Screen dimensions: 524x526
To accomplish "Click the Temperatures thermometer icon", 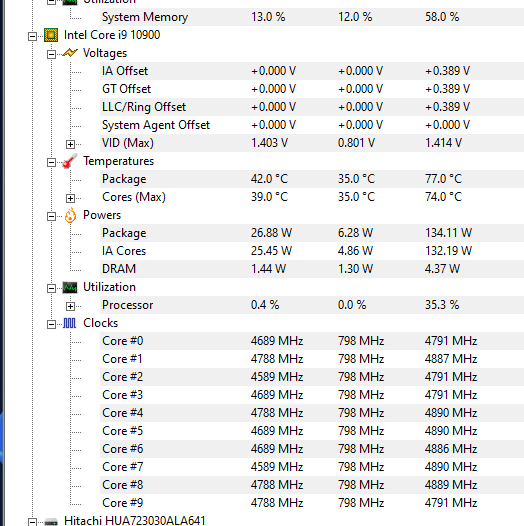I will pos(70,161).
